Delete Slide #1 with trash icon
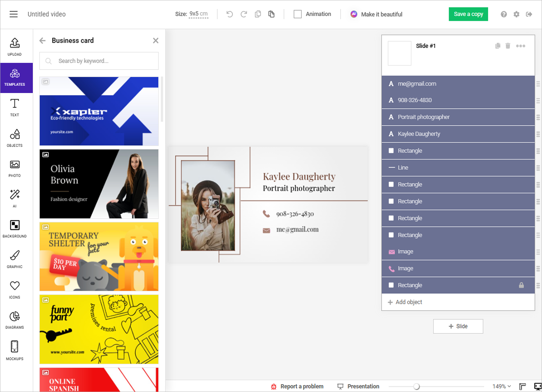 (508, 46)
